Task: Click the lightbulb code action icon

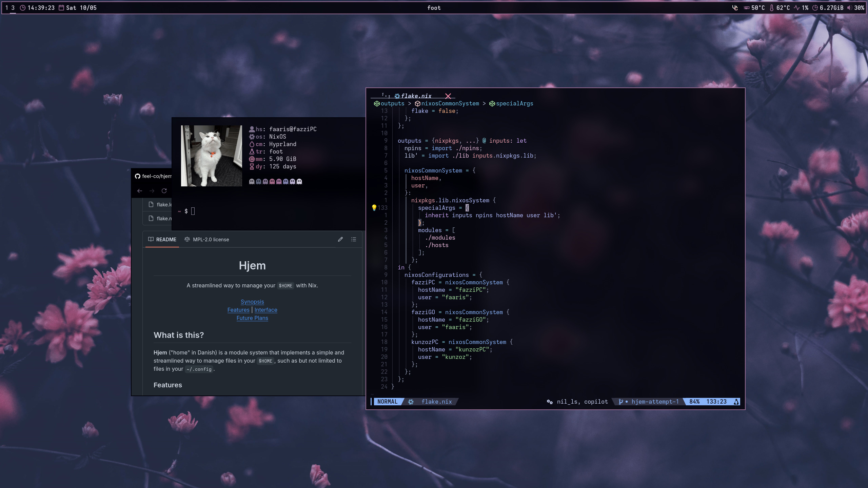Action: pyautogui.click(x=374, y=207)
